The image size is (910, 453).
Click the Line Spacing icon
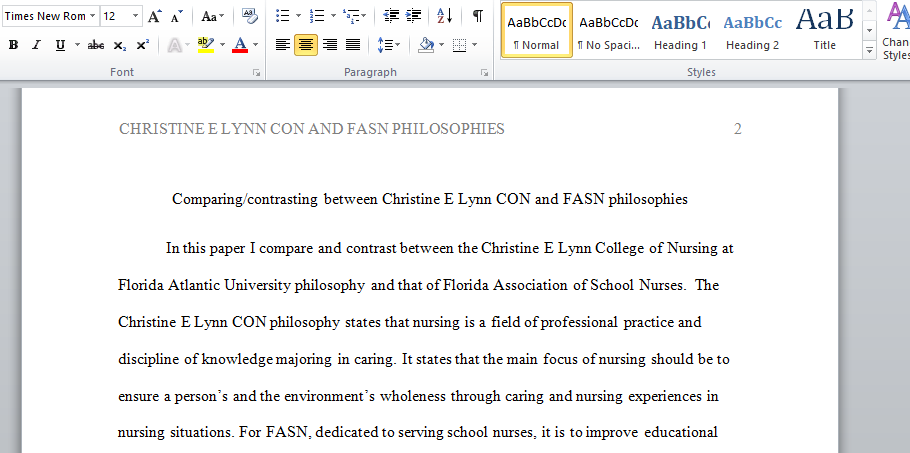click(x=385, y=45)
